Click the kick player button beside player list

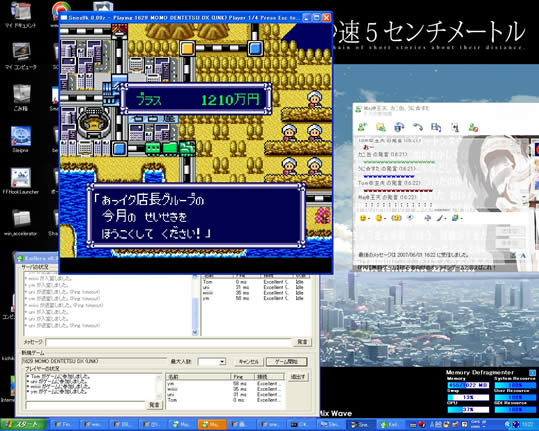coord(298,377)
